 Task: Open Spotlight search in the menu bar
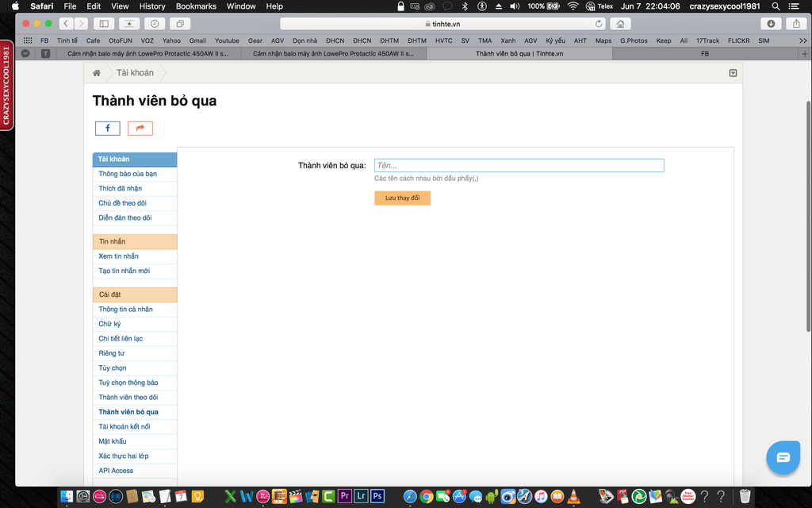point(776,6)
